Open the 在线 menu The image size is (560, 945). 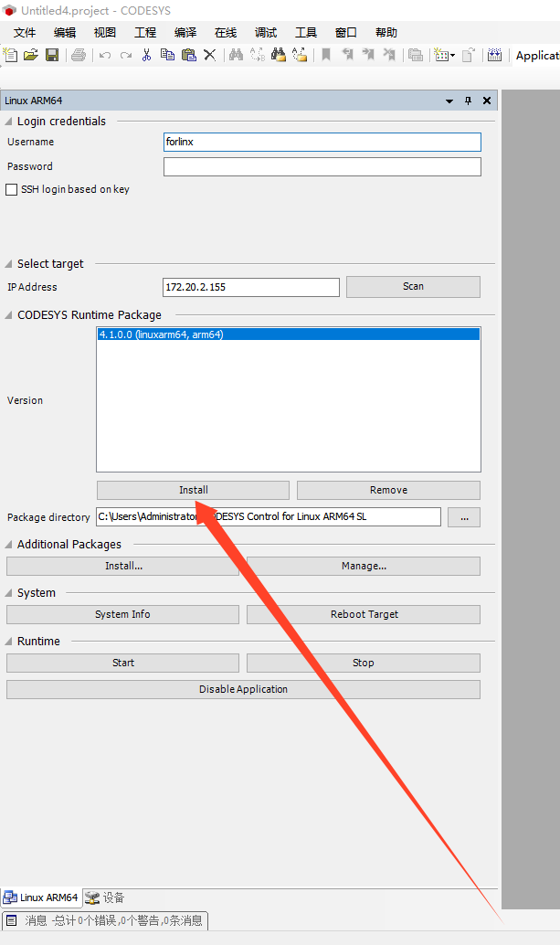[226, 33]
